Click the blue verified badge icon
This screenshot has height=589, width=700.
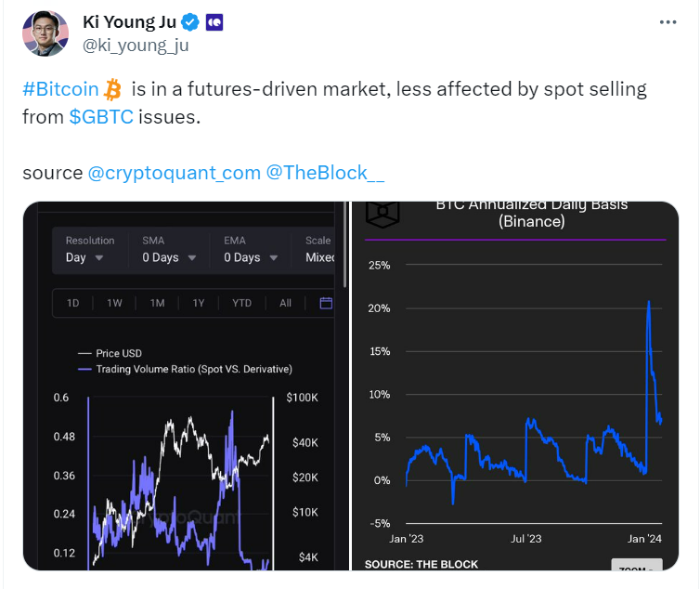tap(189, 22)
